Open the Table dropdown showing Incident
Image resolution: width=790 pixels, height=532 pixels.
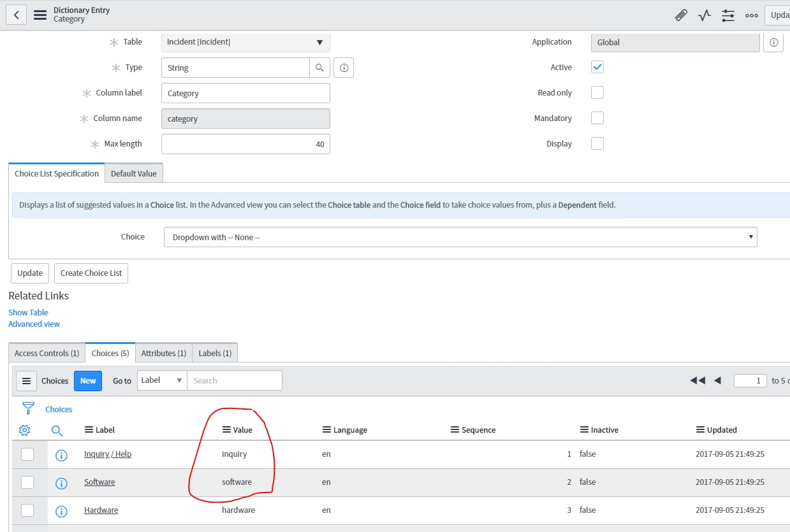pyautogui.click(x=245, y=42)
